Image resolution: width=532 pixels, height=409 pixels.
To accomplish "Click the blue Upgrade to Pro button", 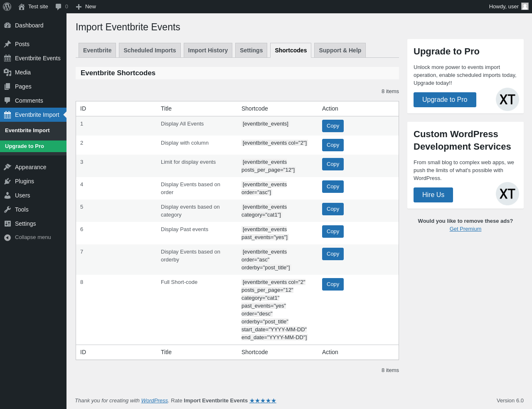I will pyautogui.click(x=445, y=100).
